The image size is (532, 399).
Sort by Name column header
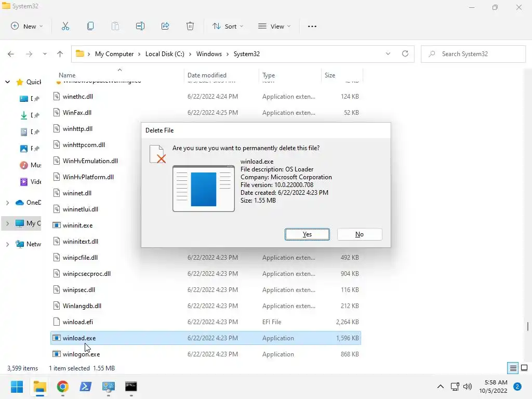[67, 75]
